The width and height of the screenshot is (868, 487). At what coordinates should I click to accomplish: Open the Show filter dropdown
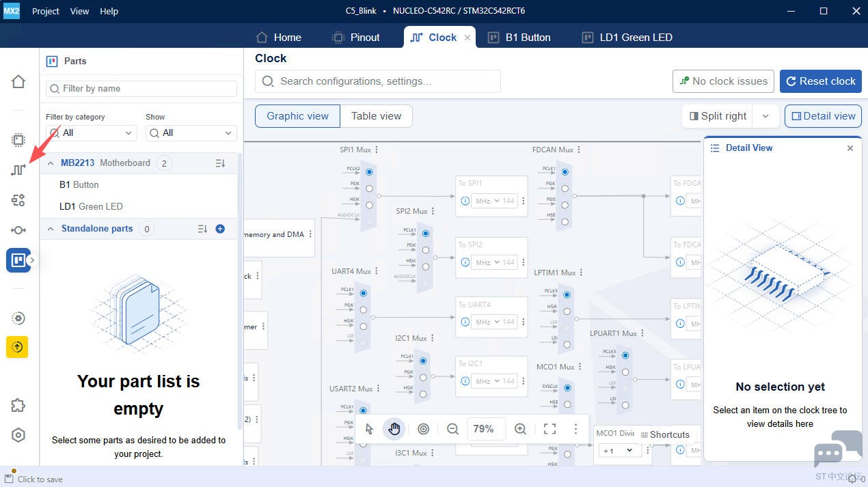(x=191, y=133)
